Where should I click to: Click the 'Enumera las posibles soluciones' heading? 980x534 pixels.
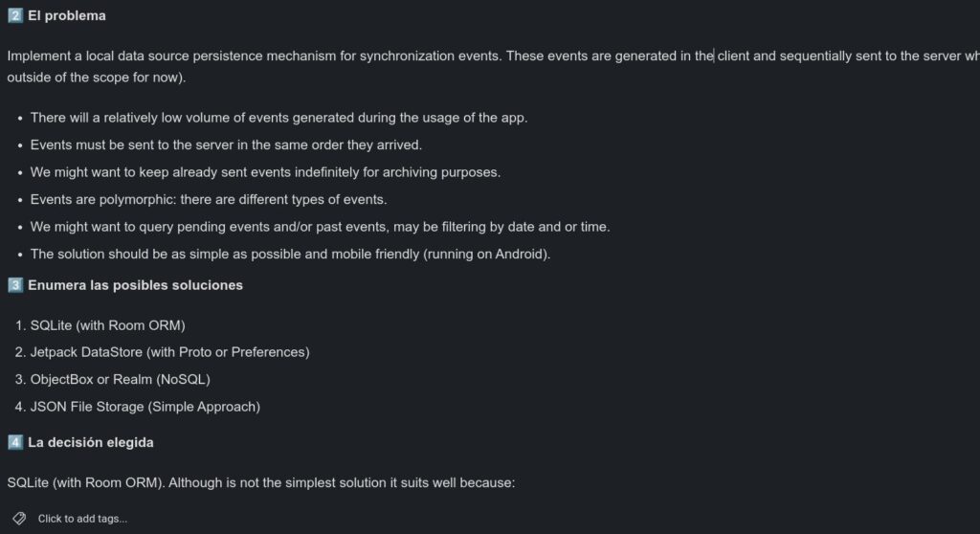(x=136, y=285)
